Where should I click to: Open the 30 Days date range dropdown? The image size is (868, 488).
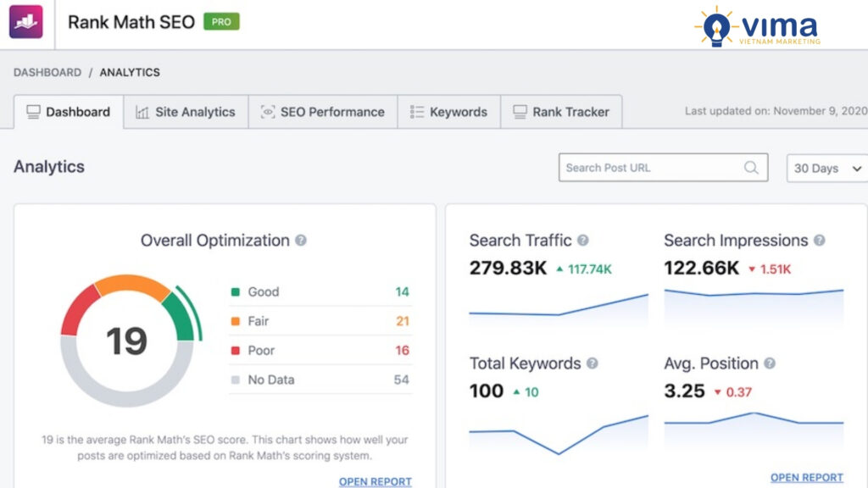click(826, 168)
